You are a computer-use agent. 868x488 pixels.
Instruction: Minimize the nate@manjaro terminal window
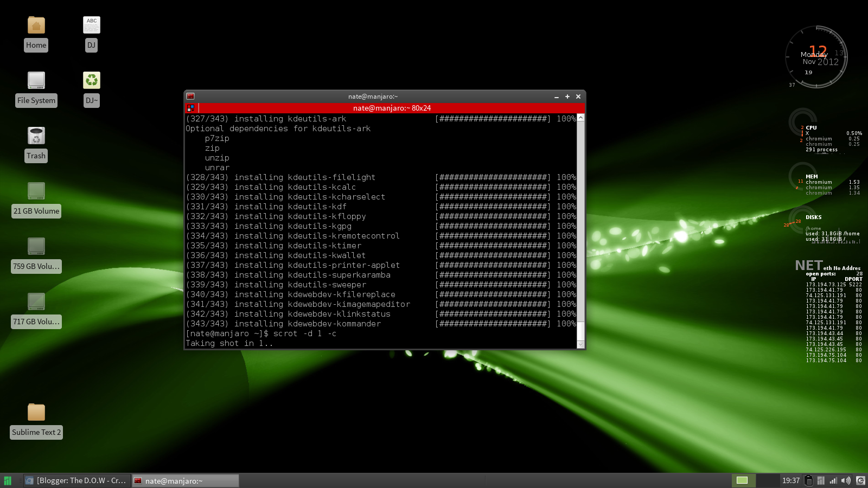click(557, 97)
